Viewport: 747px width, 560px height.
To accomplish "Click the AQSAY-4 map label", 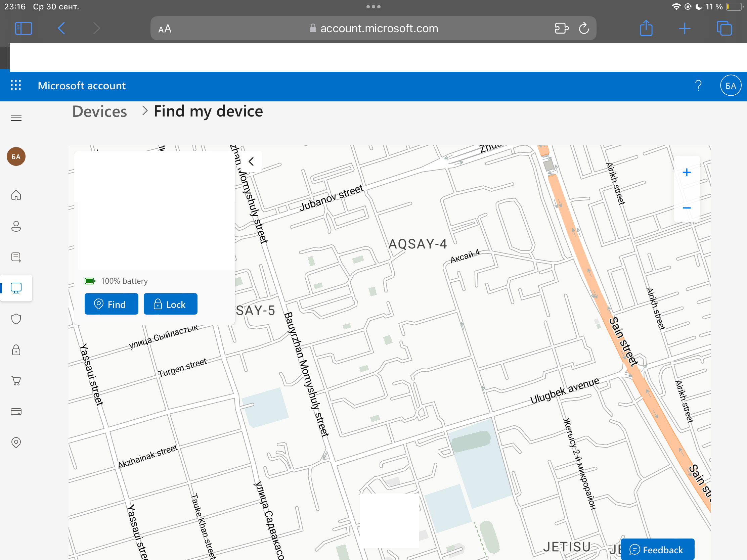I will click(x=418, y=244).
